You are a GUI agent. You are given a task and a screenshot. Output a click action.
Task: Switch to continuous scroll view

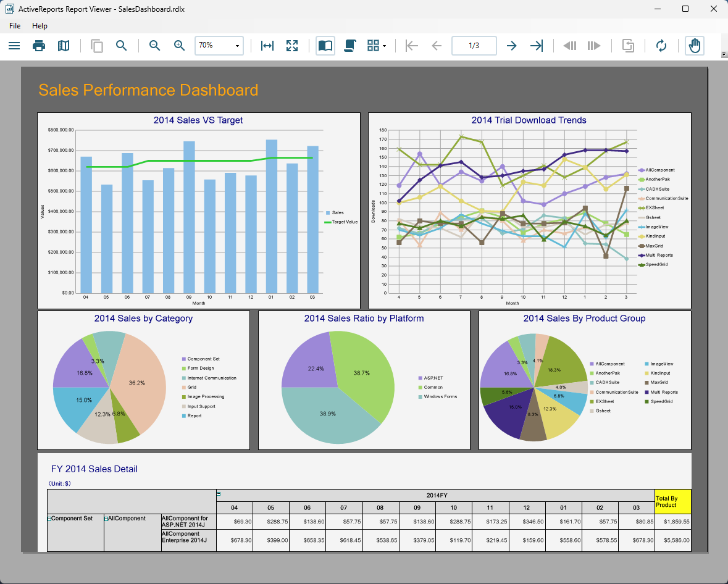click(x=350, y=46)
